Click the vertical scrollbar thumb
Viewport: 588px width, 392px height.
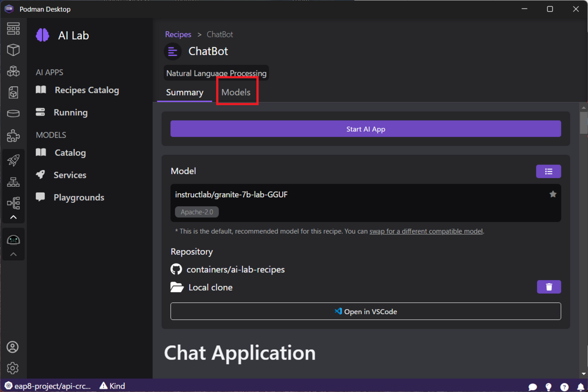(584, 122)
